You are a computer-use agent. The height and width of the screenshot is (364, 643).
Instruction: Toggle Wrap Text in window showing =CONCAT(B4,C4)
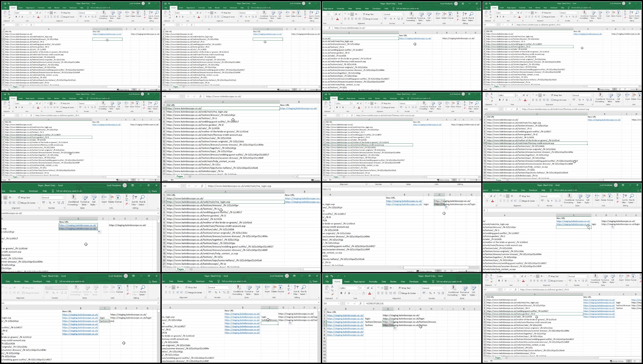pos(404,288)
